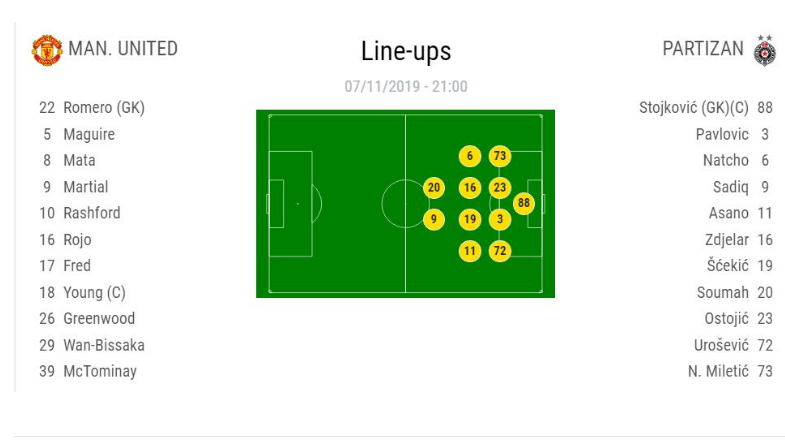This screenshot has width=785, height=444.
Task: Select Sadiq in the Partizan lineup
Action: [x=729, y=187]
